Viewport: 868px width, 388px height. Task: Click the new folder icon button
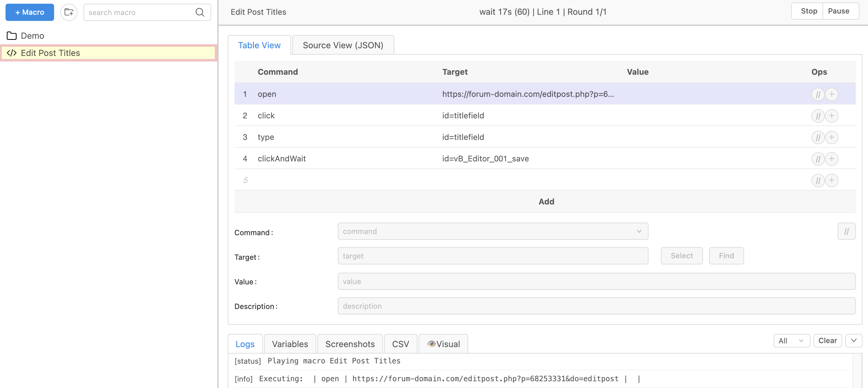pos(69,13)
